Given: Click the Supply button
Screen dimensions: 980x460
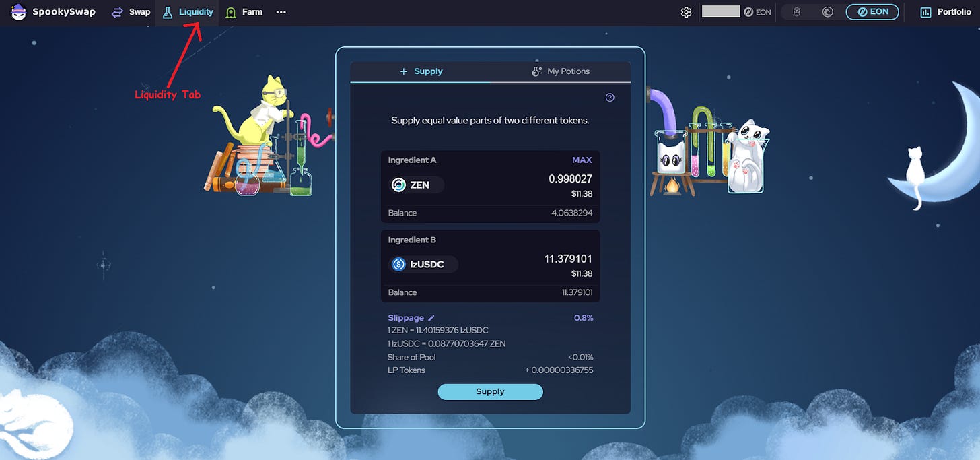Looking at the screenshot, I should click(x=490, y=392).
